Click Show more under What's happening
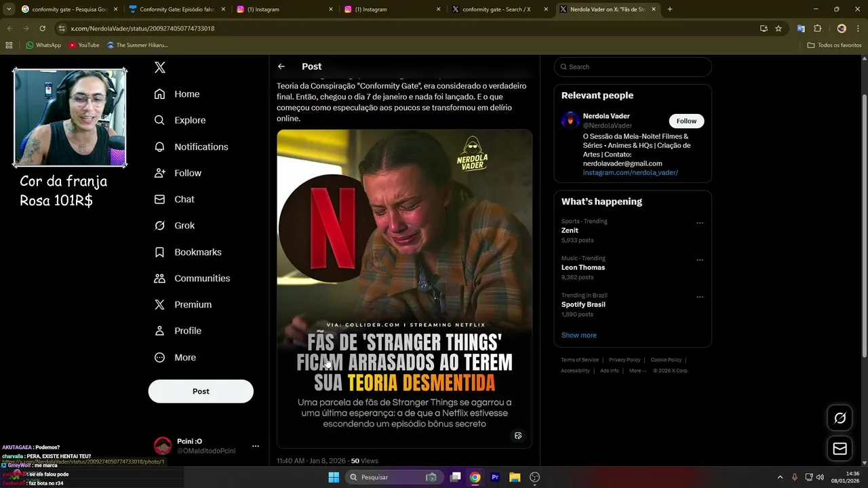The height and width of the screenshot is (488, 868). pos(579,335)
